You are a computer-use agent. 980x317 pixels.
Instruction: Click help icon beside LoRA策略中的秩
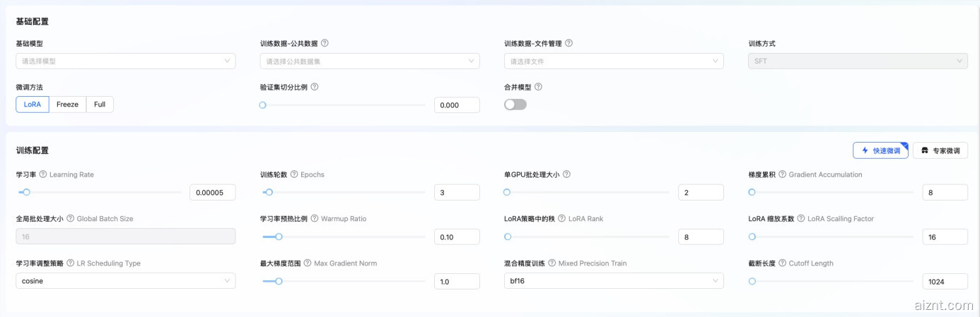(562, 219)
